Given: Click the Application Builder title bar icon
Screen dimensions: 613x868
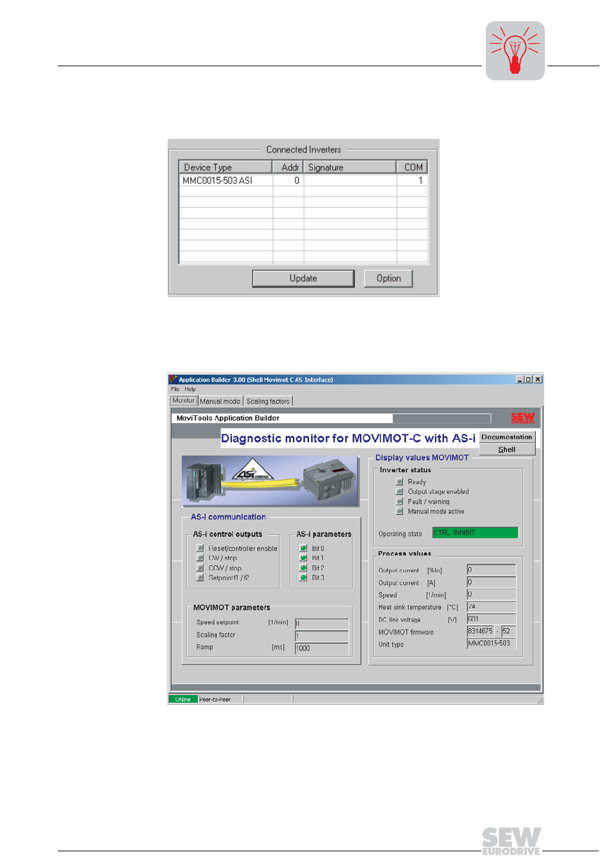Looking at the screenshot, I should [173, 379].
